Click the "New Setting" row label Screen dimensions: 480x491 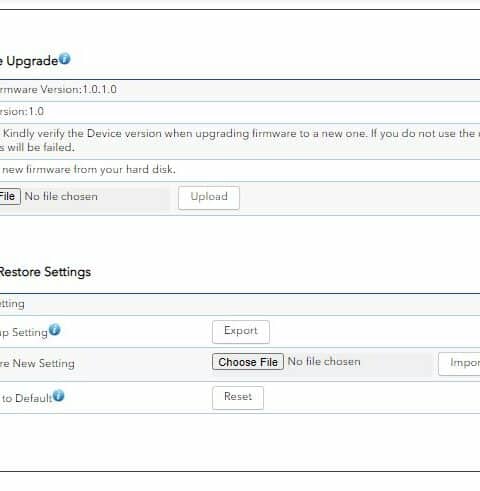[x=37, y=363]
